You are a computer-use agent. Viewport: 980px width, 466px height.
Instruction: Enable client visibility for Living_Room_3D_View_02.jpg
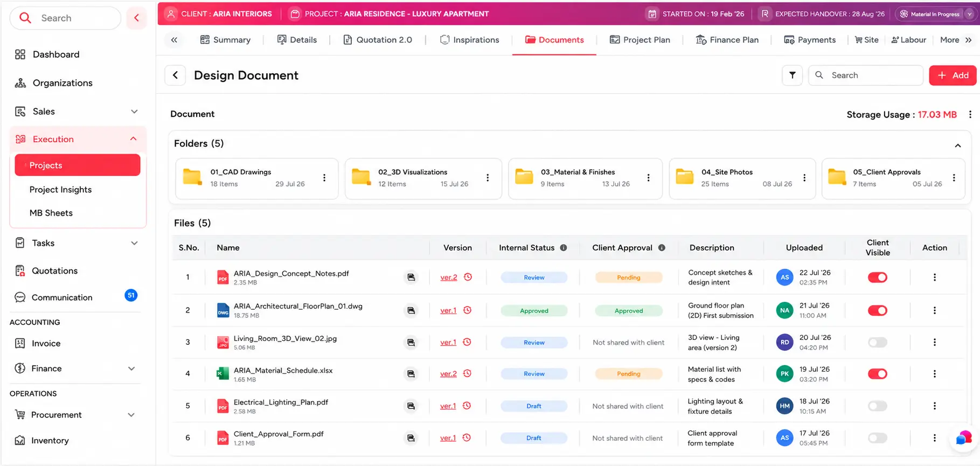877,342
